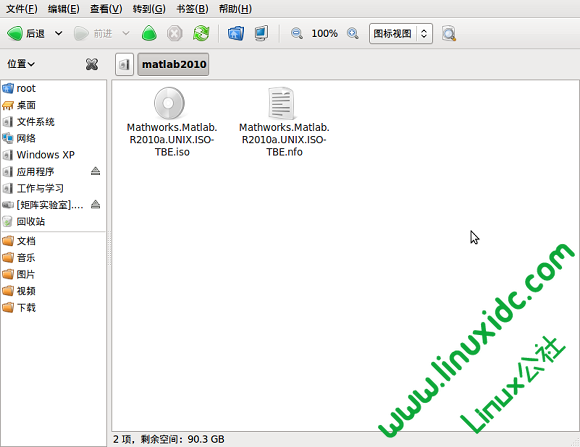
Task: Select root in the places sidebar
Action: tap(54, 88)
